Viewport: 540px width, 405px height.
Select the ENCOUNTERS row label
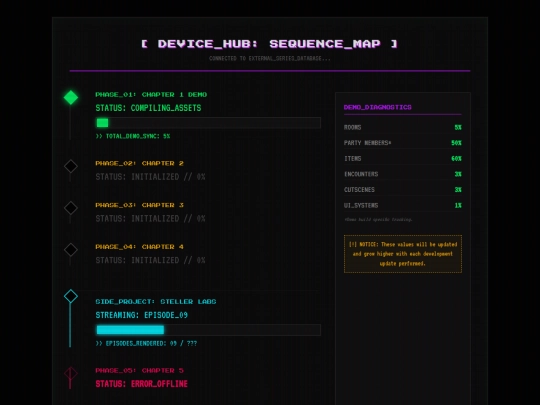coord(361,174)
